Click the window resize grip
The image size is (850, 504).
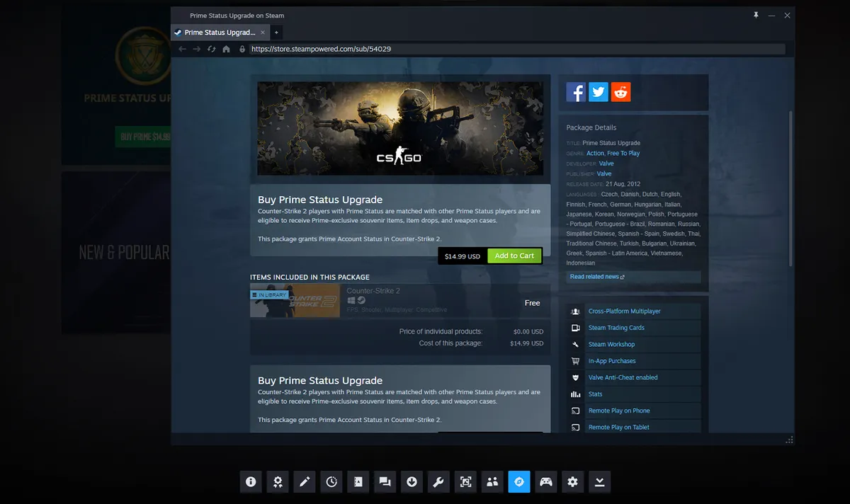pyautogui.click(x=789, y=440)
